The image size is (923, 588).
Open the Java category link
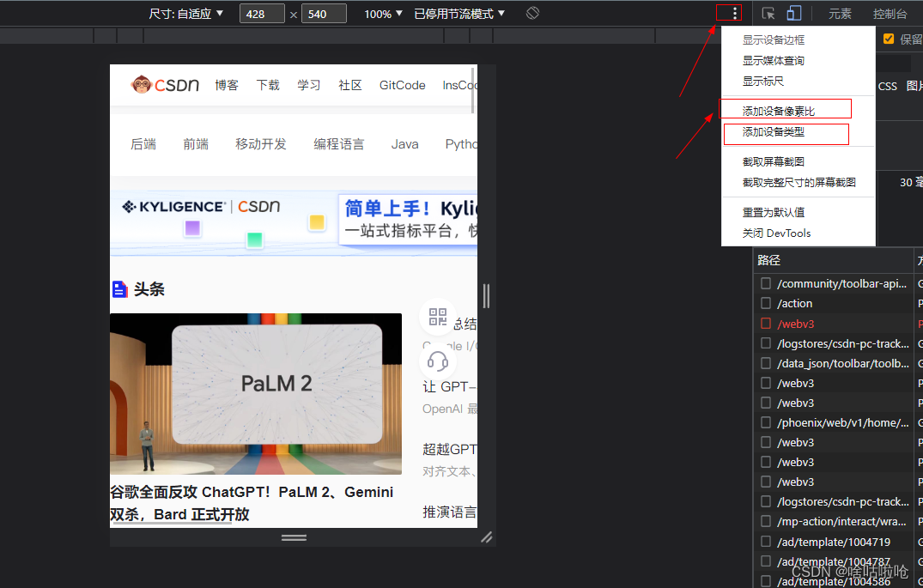coord(405,144)
